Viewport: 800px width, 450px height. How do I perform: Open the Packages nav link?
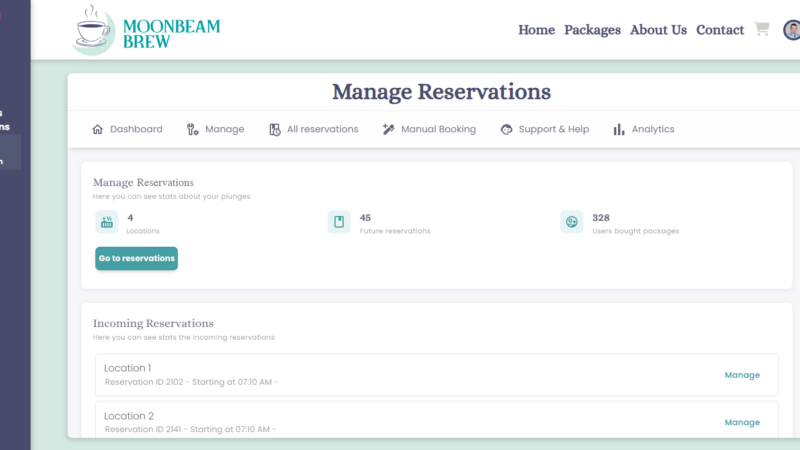[592, 30]
